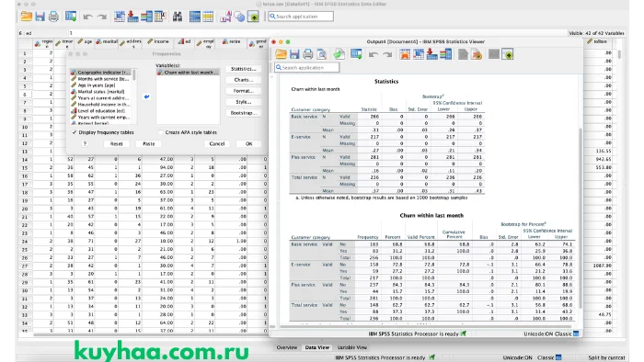Click Churn within last month table title
Viewport: 644px width, 362px height.
point(431,215)
